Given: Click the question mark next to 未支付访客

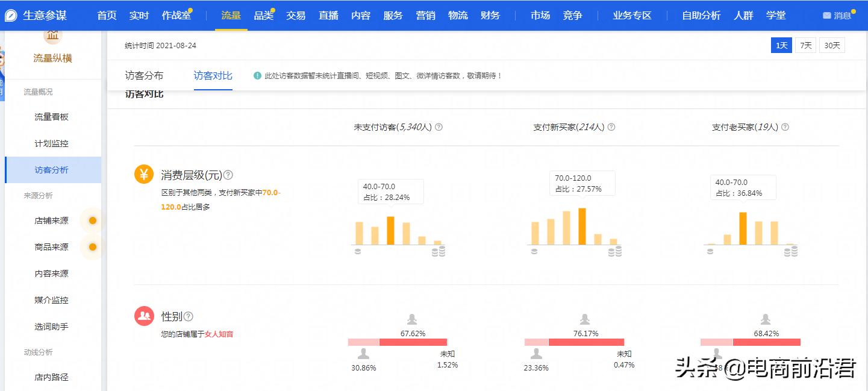Looking at the screenshot, I should (x=439, y=127).
